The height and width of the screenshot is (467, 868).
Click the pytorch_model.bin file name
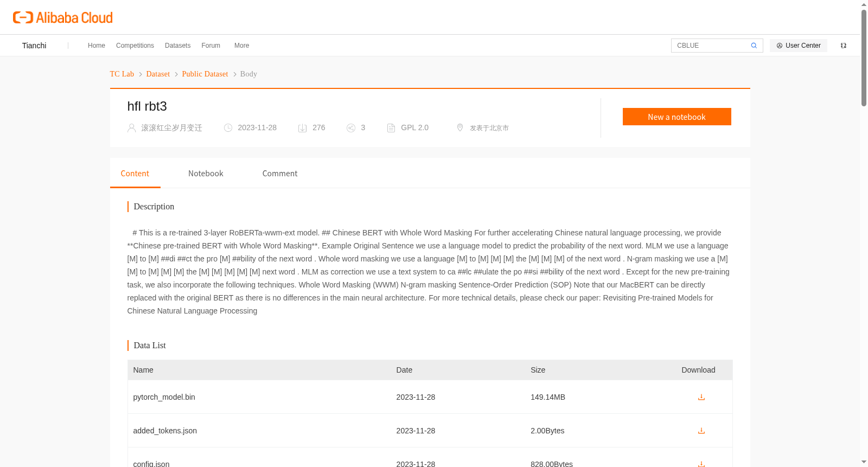pos(164,397)
